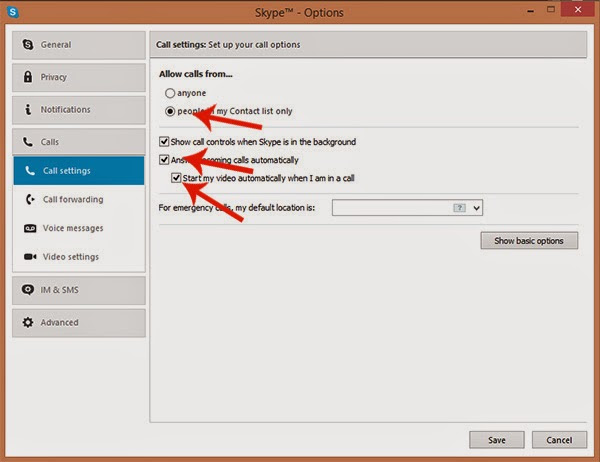Click the 'Call settings: Set up your call options' header
The height and width of the screenshot is (462, 600).
[x=228, y=45]
